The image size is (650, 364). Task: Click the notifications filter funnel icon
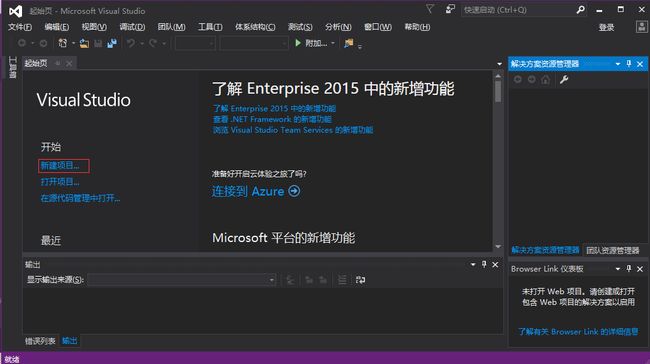click(430, 9)
